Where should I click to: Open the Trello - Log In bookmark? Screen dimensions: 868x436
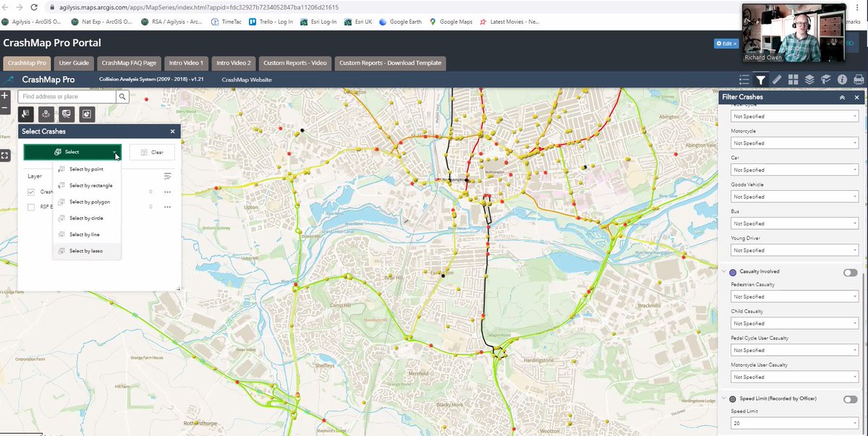[271, 22]
